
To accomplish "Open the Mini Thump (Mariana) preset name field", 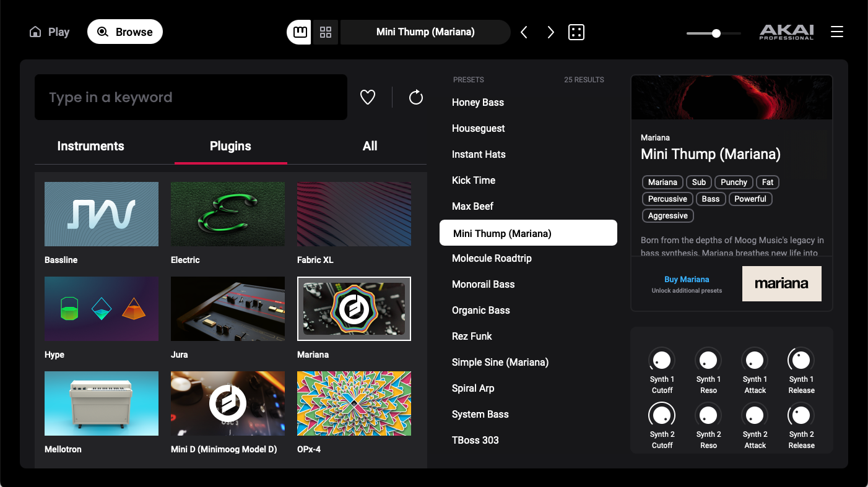I will click(425, 32).
